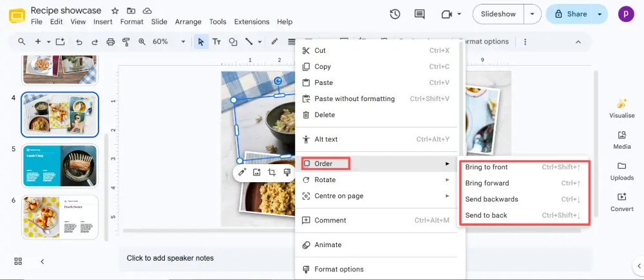Choose Delete from the context menu
Screen dimensions: 644x280
tap(377, 115)
